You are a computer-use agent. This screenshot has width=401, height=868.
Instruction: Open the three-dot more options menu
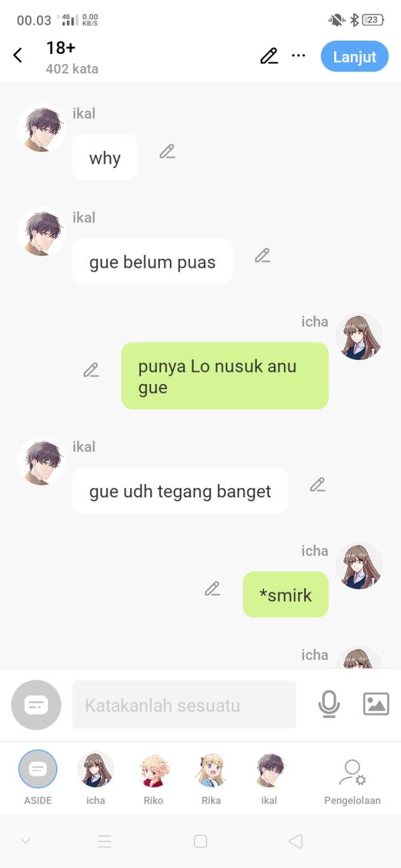[299, 56]
